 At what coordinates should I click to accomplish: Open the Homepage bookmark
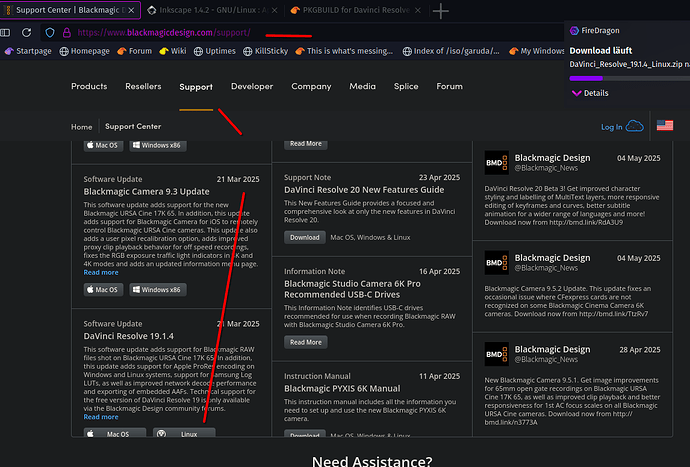(84, 51)
